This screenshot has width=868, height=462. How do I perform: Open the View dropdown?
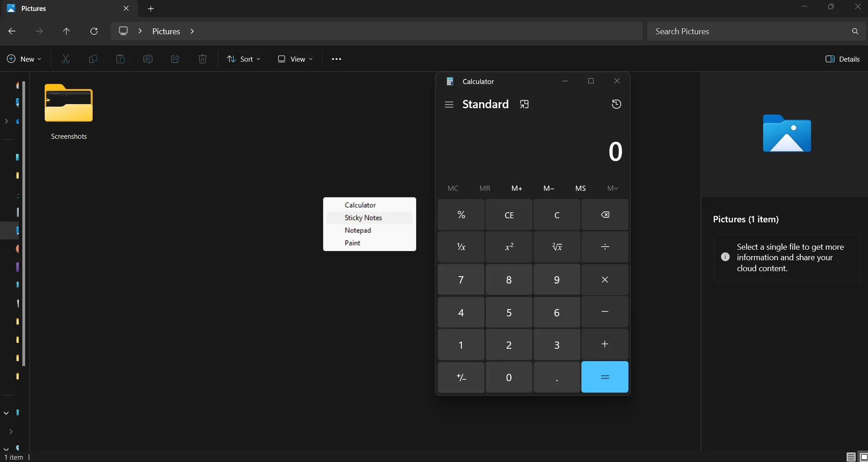[295, 59]
